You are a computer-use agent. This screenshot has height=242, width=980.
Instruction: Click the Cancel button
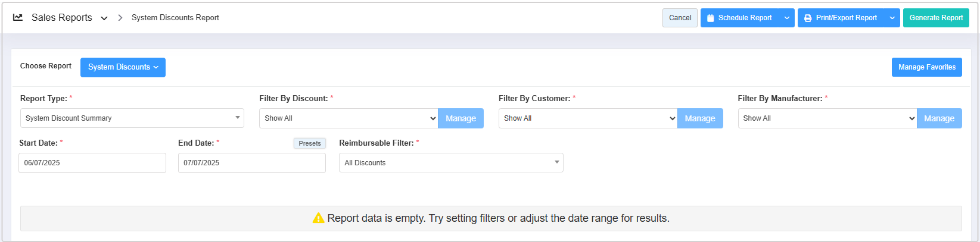click(680, 18)
